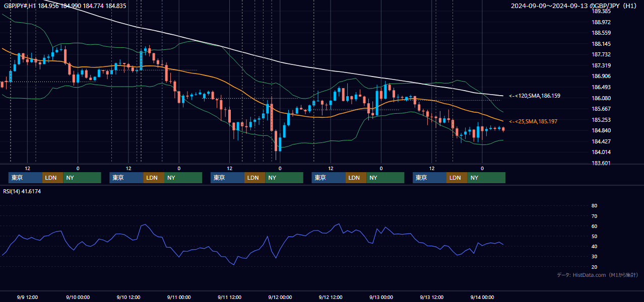This screenshot has height=302, width=644.
Task: Select price axis value 186.080
Action: pyautogui.click(x=601, y=98)
